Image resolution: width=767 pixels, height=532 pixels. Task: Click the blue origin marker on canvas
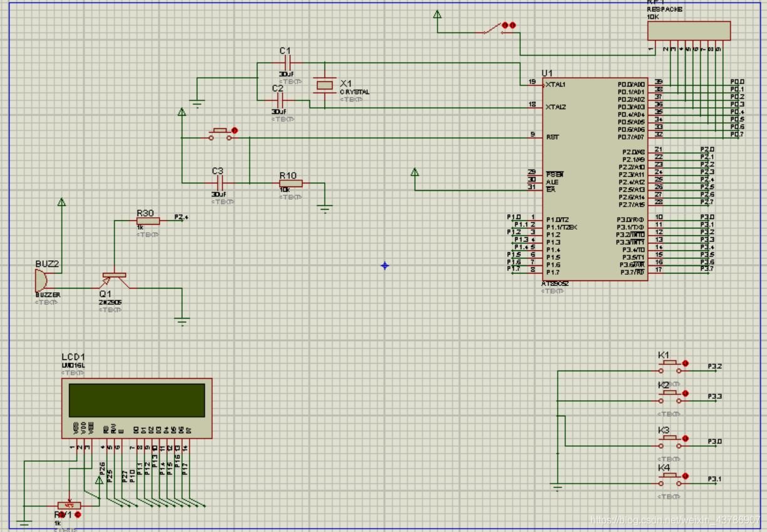pos(384,266)
